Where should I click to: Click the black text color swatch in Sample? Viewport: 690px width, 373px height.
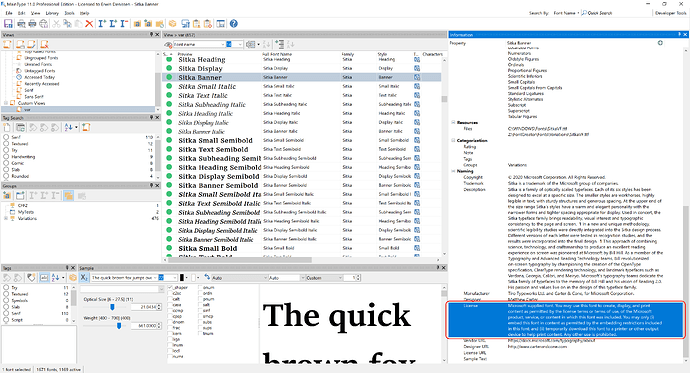(x=181, y=278)
